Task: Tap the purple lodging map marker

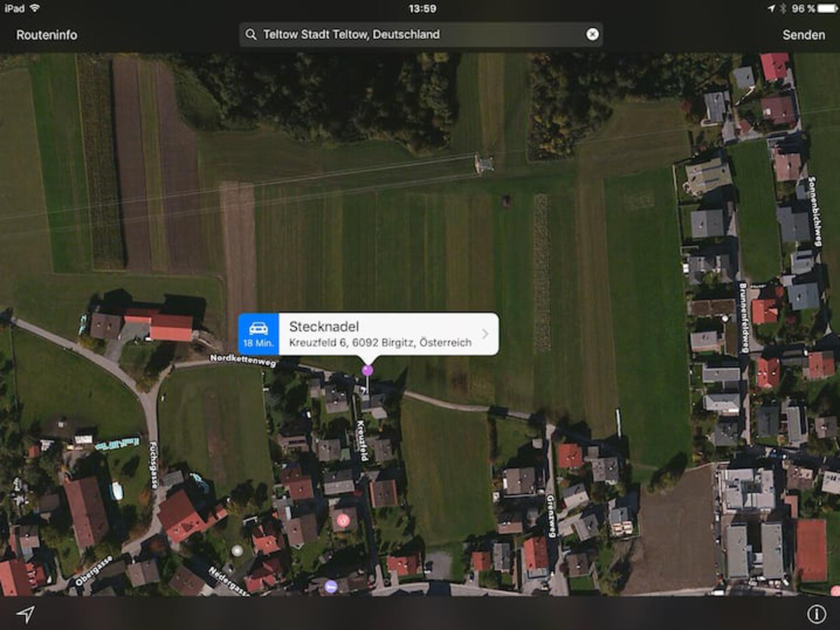Action: pyautogui.click(x=331, y=587)
